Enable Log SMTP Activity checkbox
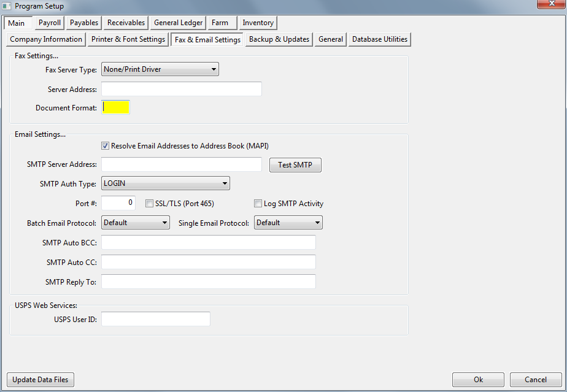 (x=258, y=204)
